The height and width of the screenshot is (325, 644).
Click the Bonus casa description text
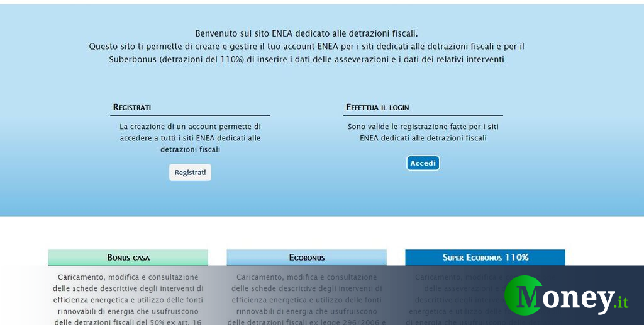click(x=128, y=299)
